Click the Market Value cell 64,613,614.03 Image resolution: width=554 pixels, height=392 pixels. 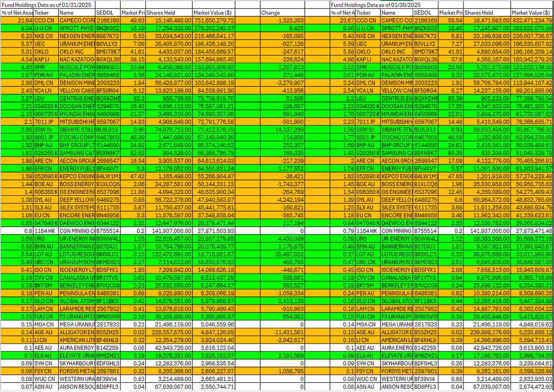pos(214,161)
